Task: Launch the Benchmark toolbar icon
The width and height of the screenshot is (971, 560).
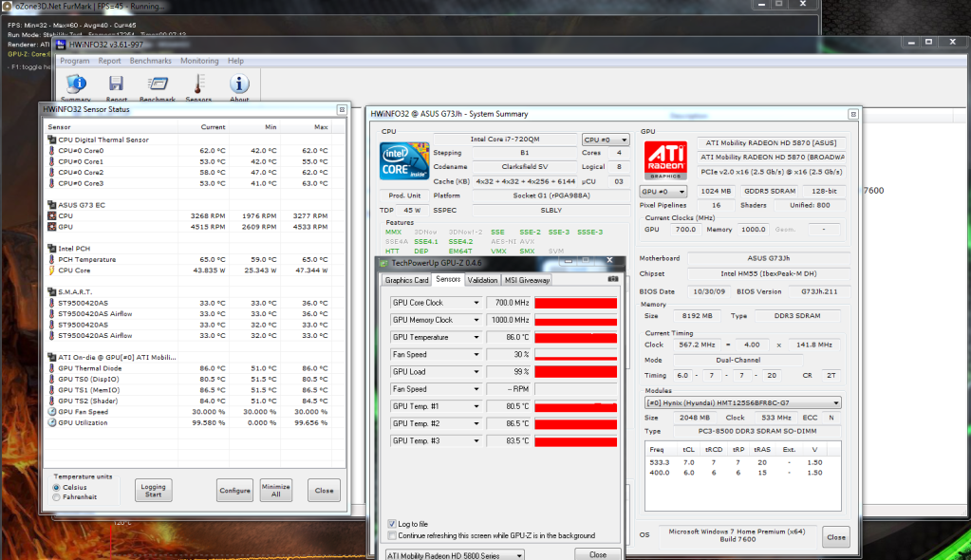Action: click(158, 85)
